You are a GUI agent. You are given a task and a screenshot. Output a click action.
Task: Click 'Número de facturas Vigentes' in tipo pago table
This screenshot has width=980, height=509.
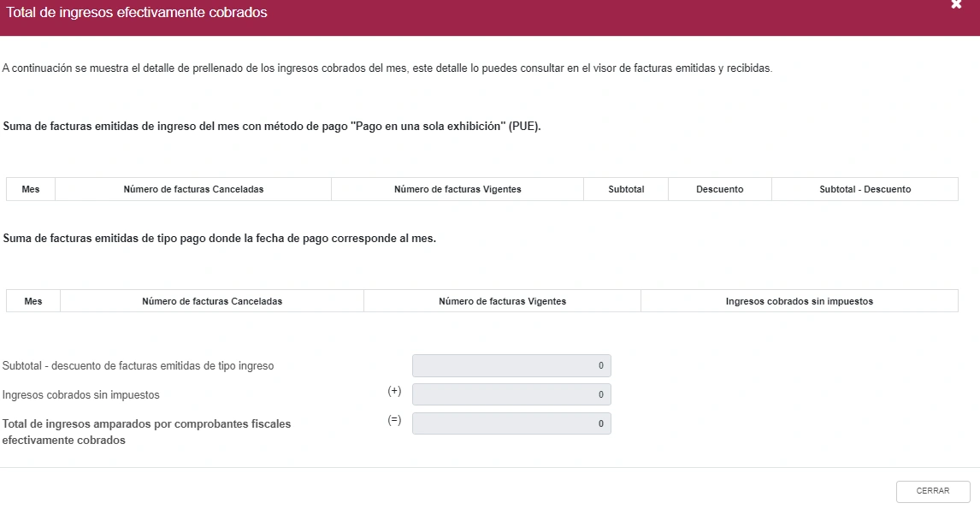point(503,301)
